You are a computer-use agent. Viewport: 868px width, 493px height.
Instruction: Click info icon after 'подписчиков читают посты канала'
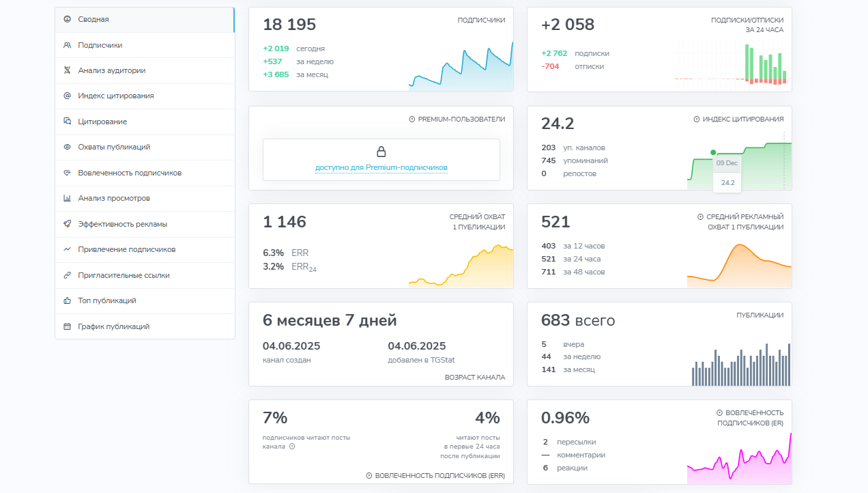point(292,447)
